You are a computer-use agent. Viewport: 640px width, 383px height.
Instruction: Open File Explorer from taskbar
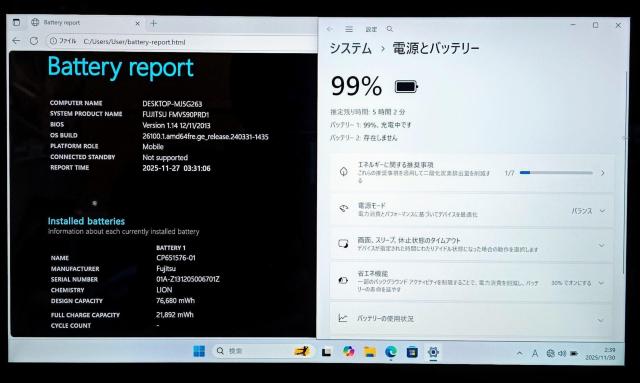pos(370,352)
